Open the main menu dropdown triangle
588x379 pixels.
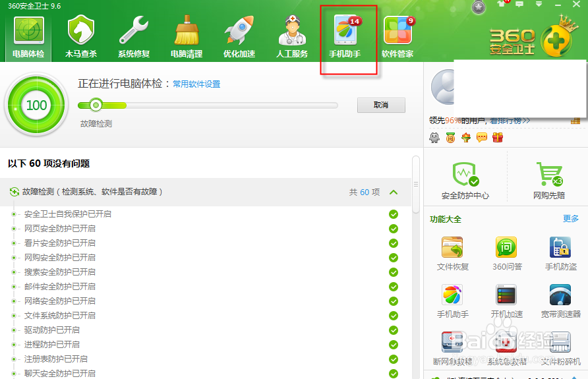pyautogui.click(x=539, y=4)
